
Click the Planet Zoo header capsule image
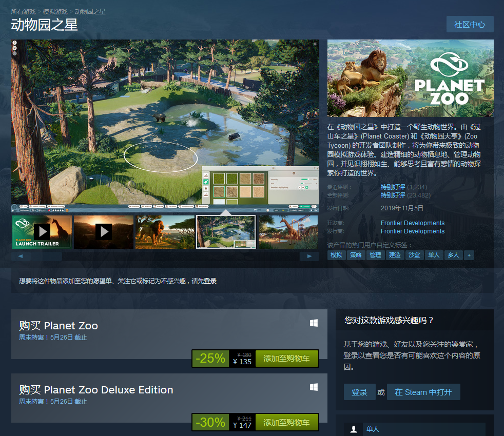411,78
